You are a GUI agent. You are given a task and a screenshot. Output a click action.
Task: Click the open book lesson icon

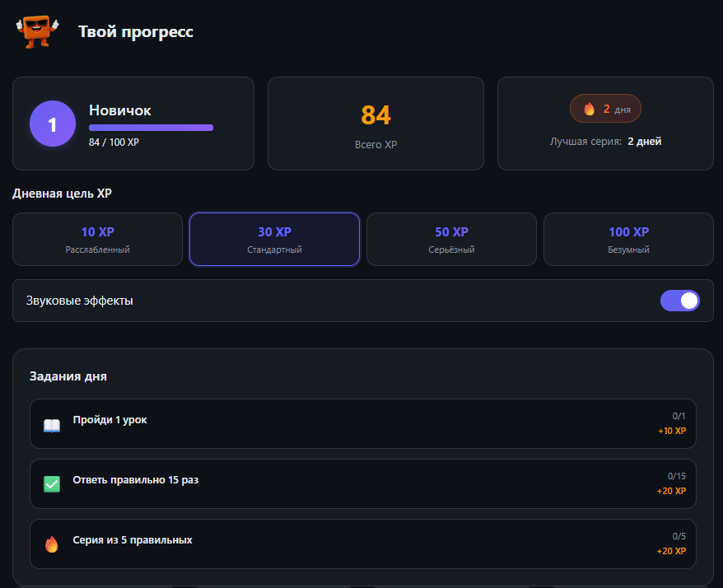52,425
